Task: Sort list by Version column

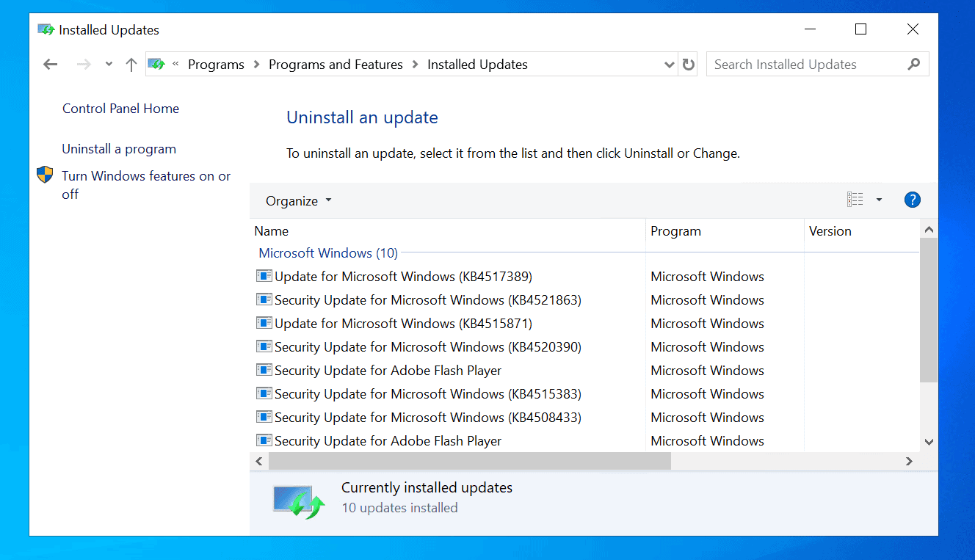Action: (x=862, y=231)
